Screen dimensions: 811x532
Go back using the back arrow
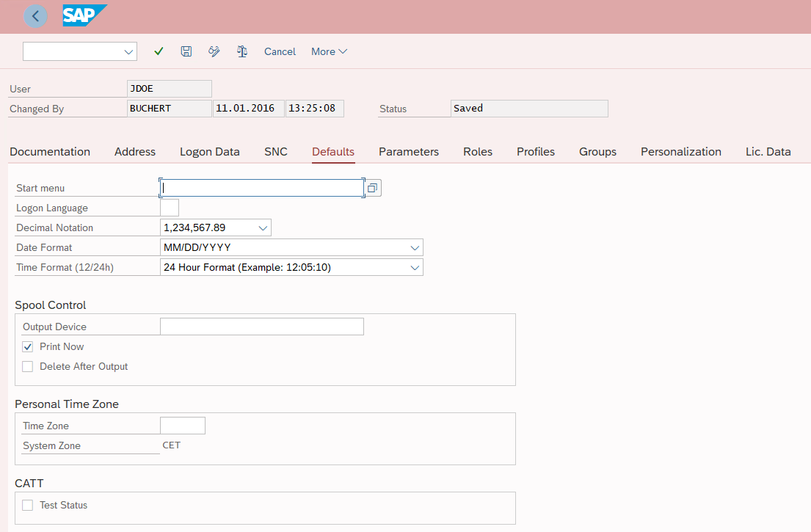click(x=36, y=16)
